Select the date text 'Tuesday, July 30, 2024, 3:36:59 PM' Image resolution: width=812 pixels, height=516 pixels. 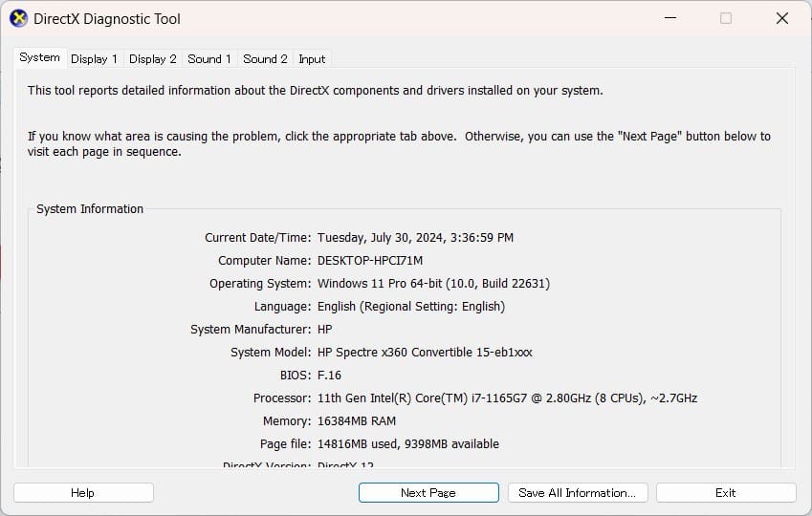pos(415,238)
